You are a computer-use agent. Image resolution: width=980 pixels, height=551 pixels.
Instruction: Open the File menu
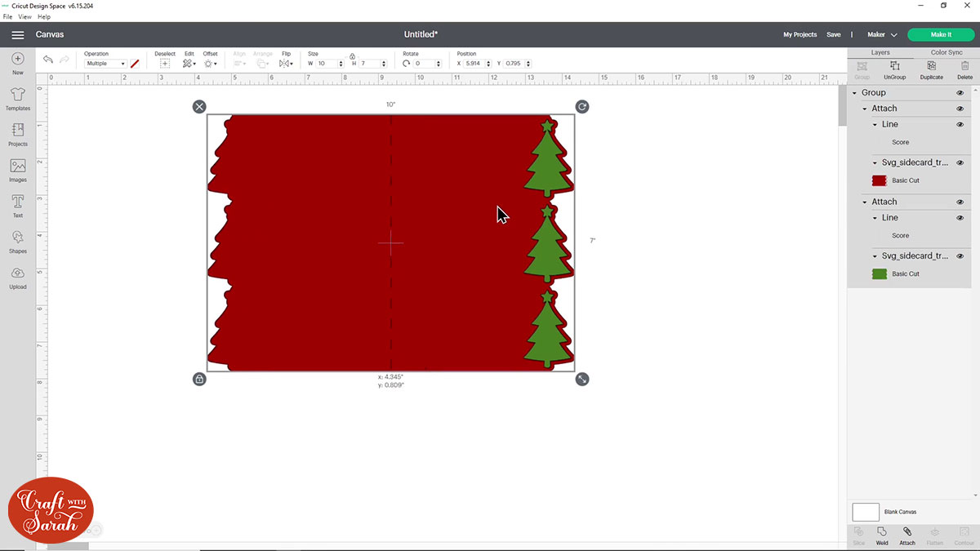(7, 16)
